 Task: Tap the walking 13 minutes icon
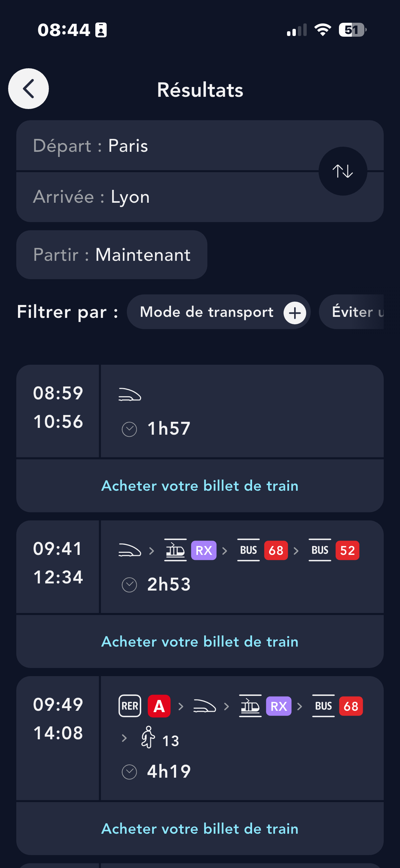(x=149, y=738)
